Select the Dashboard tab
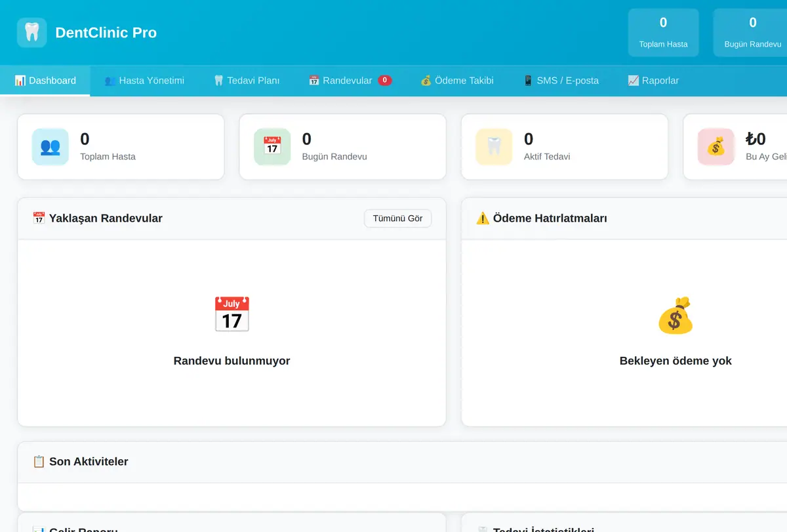The height and width of the screenshot is (532, 787). [45, 81]
